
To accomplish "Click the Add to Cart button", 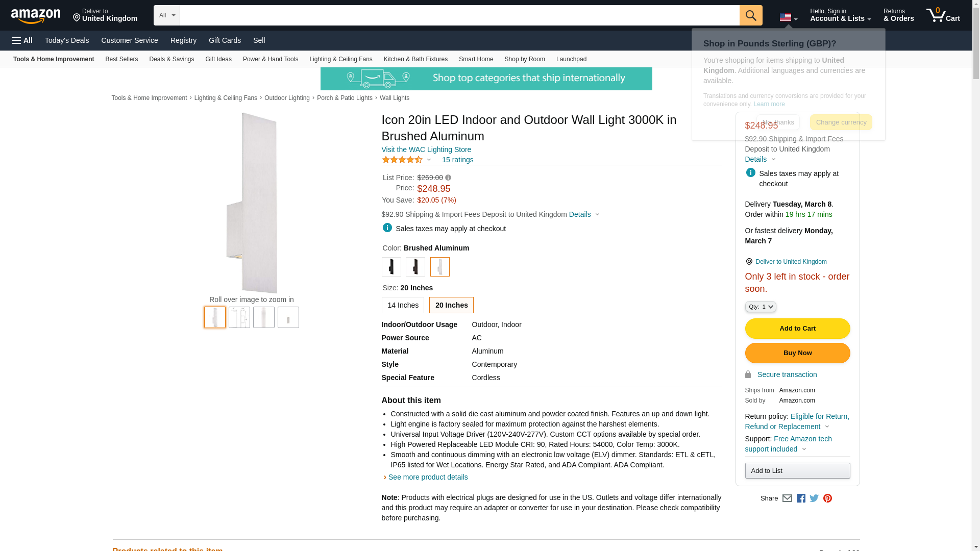I will 797,329.
